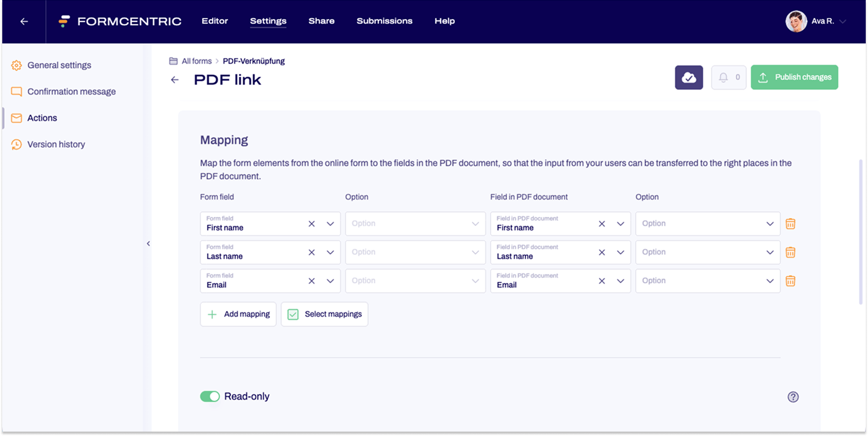Delete the Email mapping row
Screen dimensions: 868x436
[x=790, y=281]
